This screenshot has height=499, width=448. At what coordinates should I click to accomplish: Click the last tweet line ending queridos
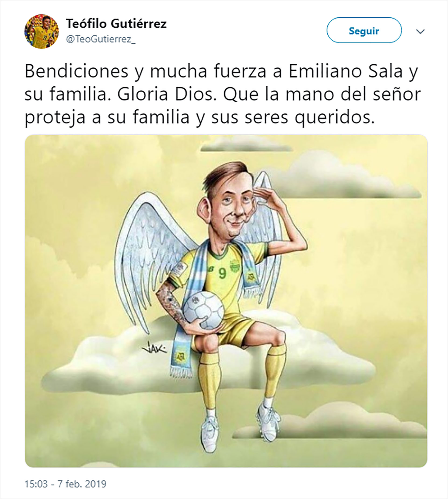(200, 118)
